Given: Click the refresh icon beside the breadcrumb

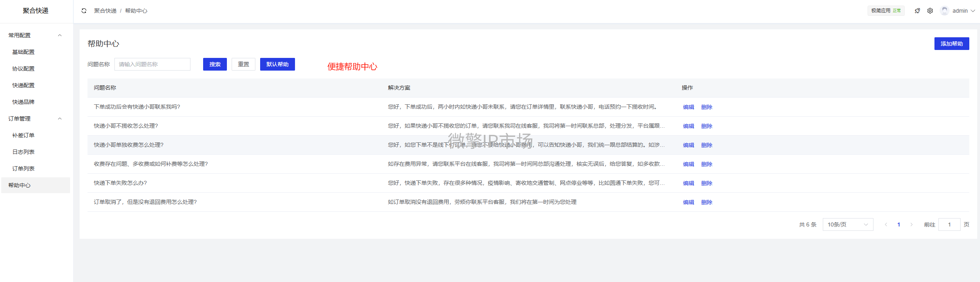Looking at the screenshot, I should pos(84,11).
